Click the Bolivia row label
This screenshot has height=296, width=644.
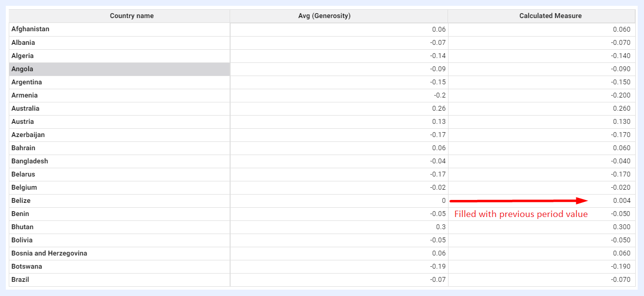point(22,240)
